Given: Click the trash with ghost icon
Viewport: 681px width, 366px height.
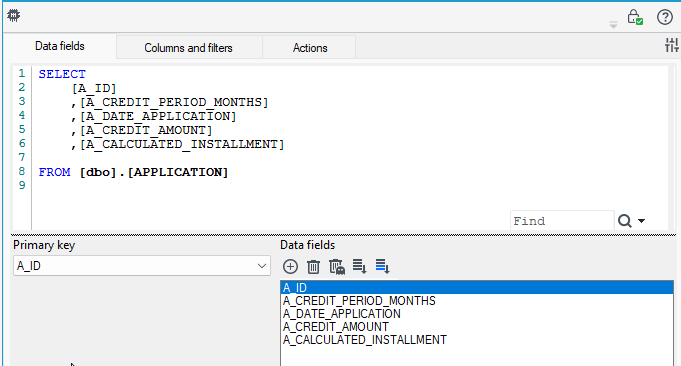Looking at the screenshot, I should pyautogui.click(x=337, y=267).
